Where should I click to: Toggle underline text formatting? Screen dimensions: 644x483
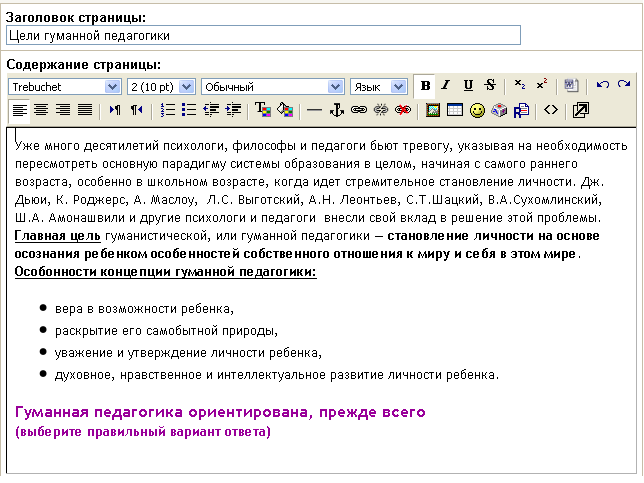[x=467, y=86]
